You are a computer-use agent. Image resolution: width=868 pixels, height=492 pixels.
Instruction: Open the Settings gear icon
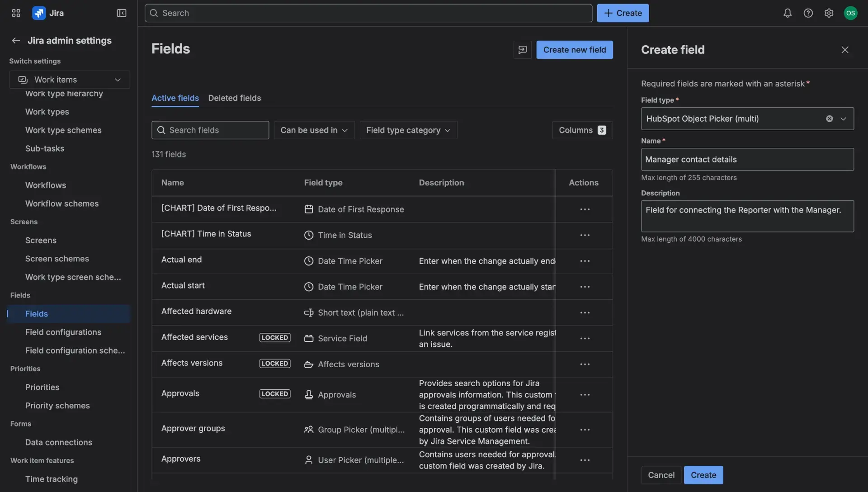(829, 13)
